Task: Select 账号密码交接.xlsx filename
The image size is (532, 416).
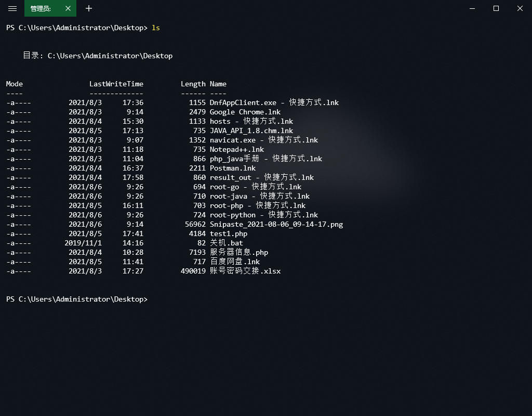Action: tap(245, 271)
